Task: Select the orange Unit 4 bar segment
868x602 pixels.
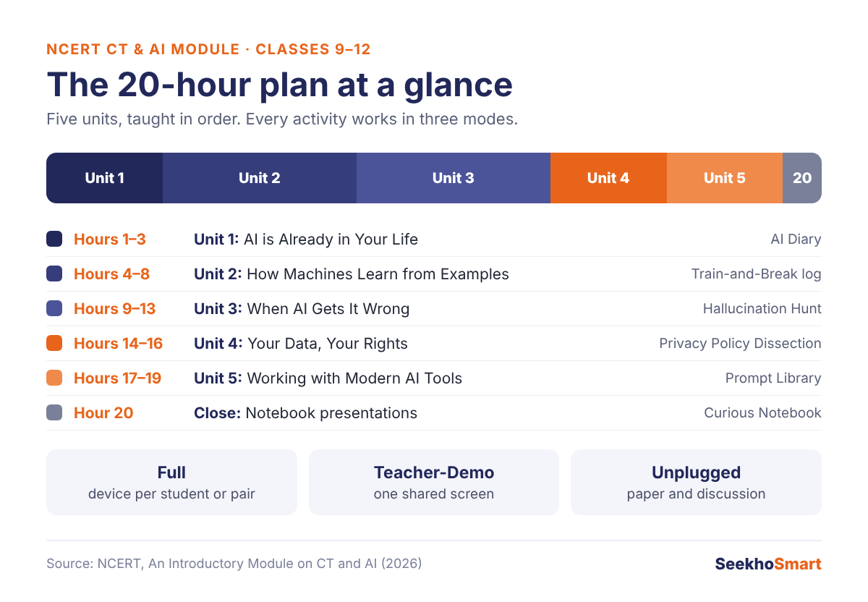Action: coord(608,178)
